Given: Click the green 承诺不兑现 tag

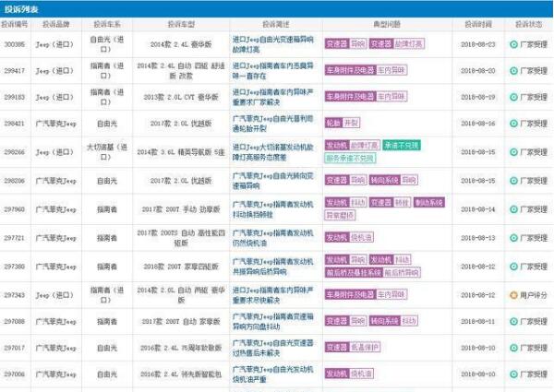Looking at the screenshot, I should click(402, 146).
